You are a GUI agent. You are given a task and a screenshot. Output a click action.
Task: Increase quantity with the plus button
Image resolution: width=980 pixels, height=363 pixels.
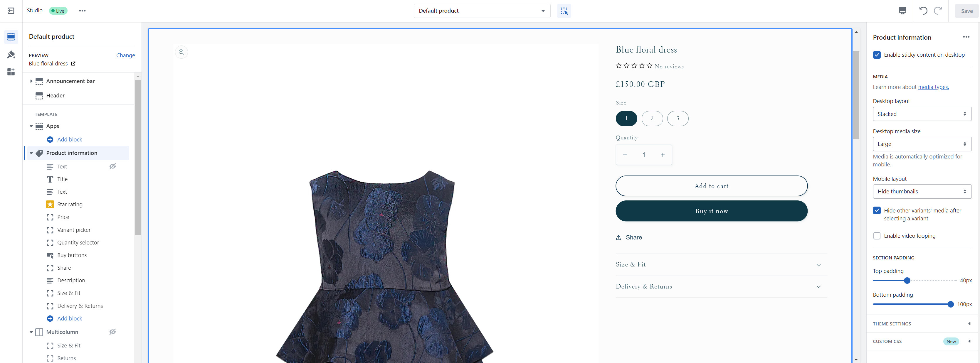click(663, 155)
